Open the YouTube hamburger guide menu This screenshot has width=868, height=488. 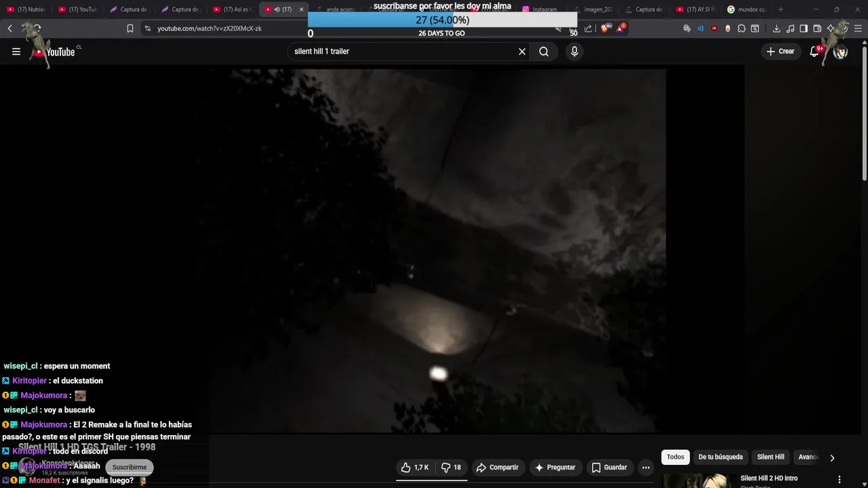pos(16,52)
